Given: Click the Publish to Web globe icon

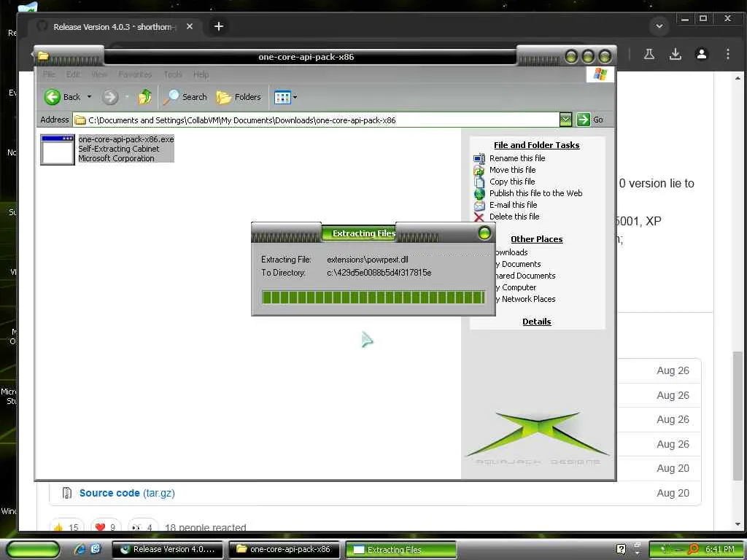Looking at the screenshot, I should [479, 194].
